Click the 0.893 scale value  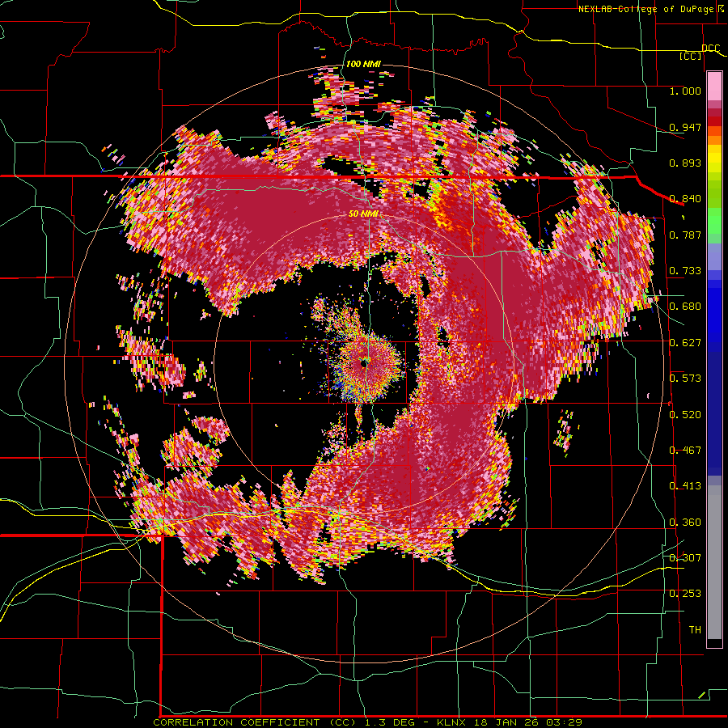(685, 163)
